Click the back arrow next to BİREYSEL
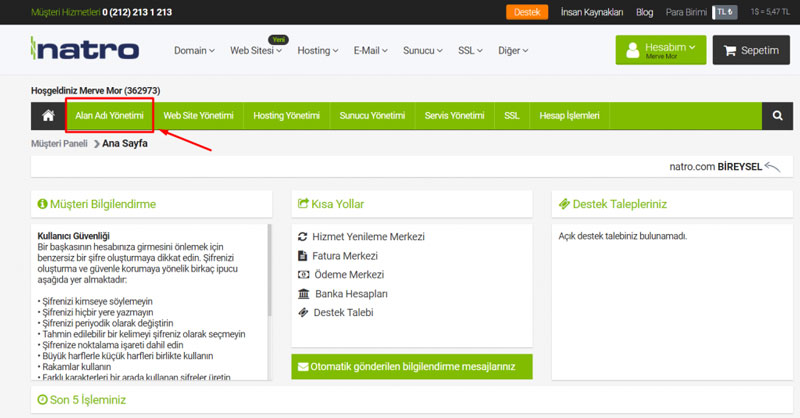The width and height of the screenshot is (800, 418). click(773, 166)
